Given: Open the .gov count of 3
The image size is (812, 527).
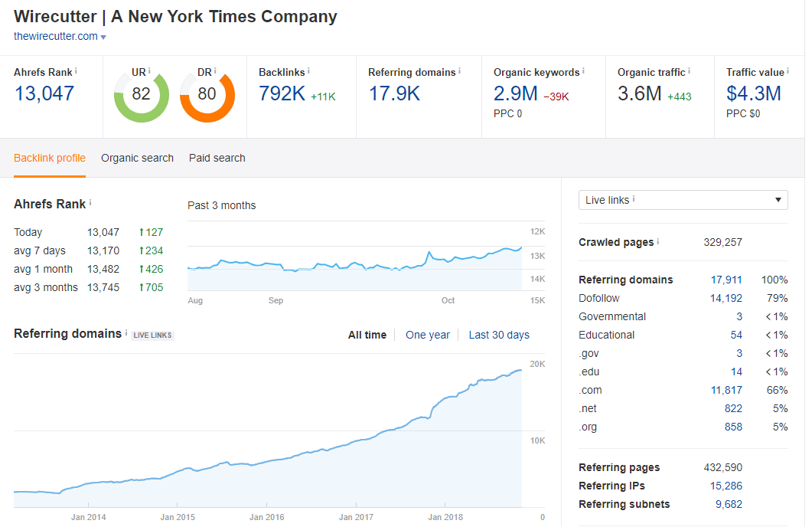Looking at the screenshot, I should click(739, 353).
